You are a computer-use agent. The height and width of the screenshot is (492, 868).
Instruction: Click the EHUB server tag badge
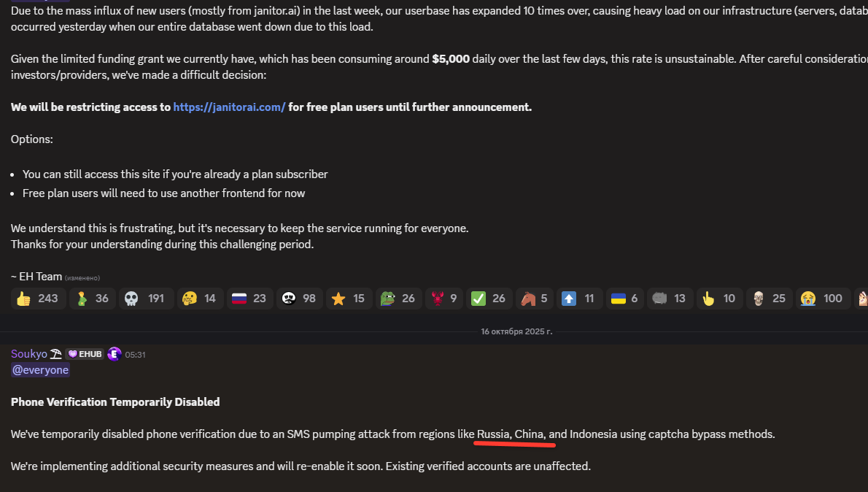(85, 354)
